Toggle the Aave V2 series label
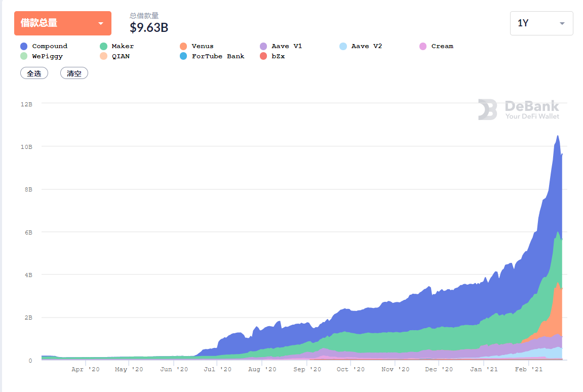The width and height of the screenshot is (583, 392). (367, 46)
